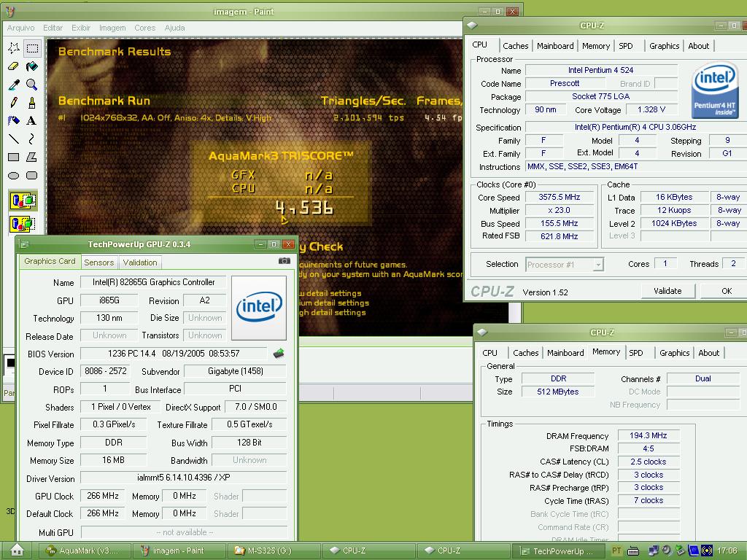Screen dimensions: 747x560
Task: Select the Brush tool in Paint
Action: point(32,102)
